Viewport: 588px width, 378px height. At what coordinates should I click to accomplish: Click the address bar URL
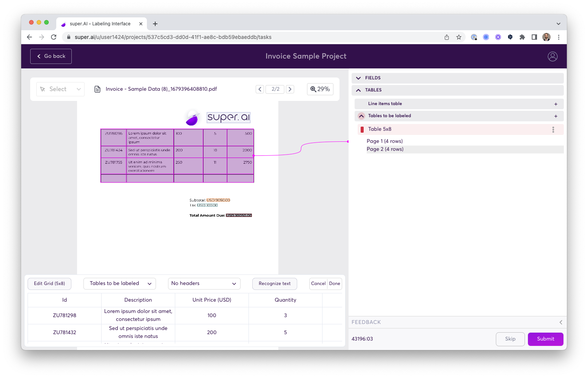coord(173,37)
